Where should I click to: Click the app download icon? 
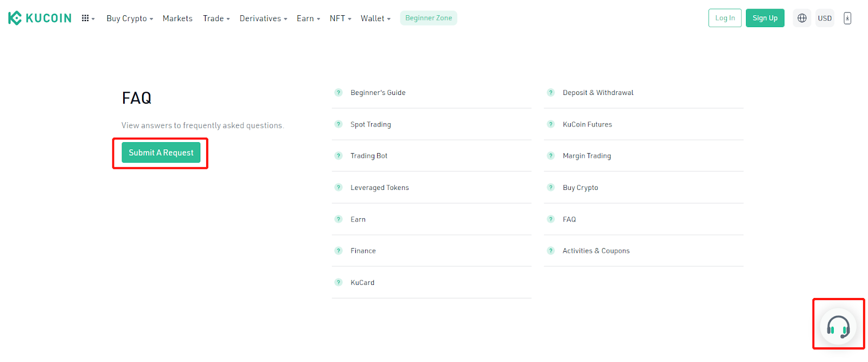click(x=847, y=18)
